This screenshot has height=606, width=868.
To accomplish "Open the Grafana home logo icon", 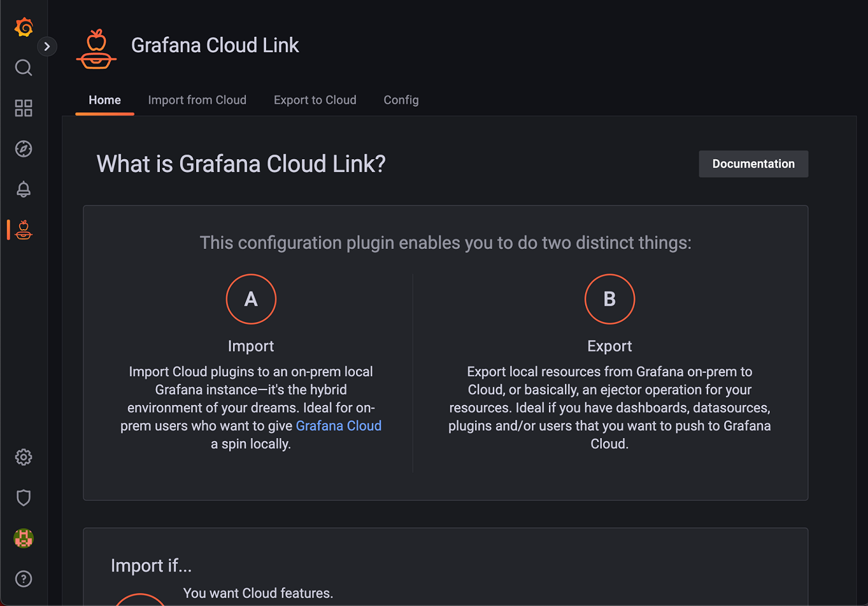I will pyautogui.click(x=23, y=27).
